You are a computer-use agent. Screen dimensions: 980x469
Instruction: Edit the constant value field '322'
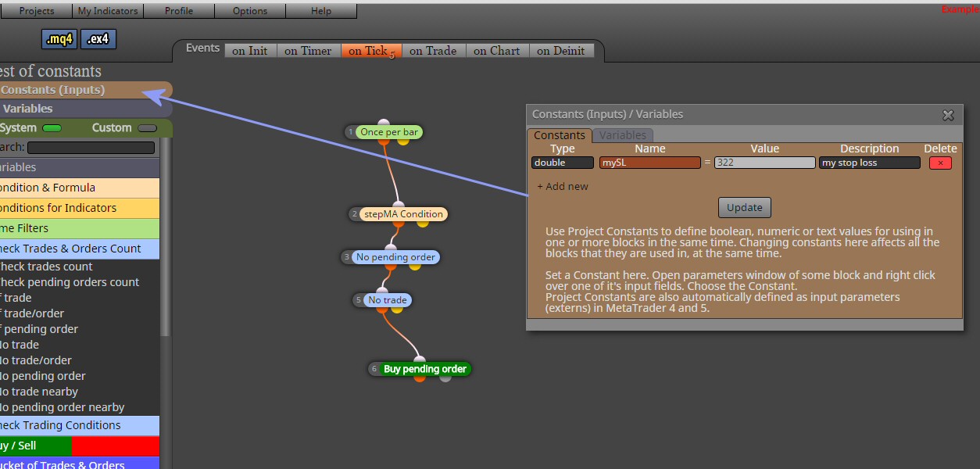pyautogui.click(x=765, y=163)
